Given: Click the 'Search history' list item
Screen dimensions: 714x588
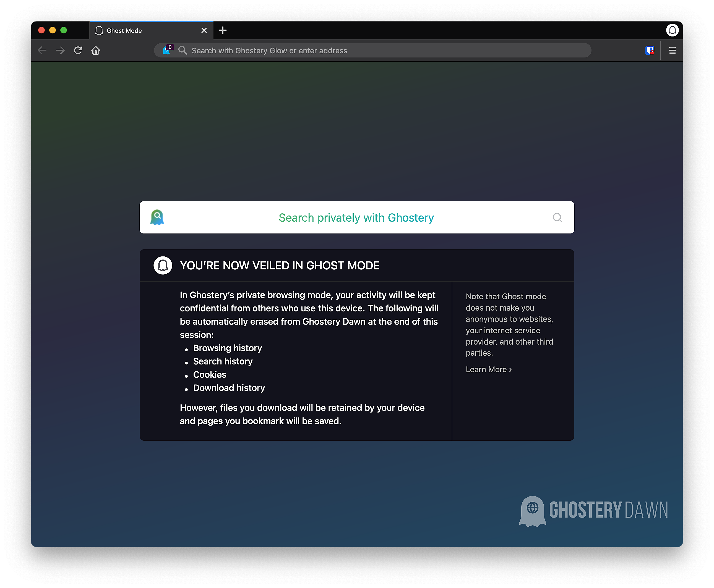Looking at the screenshot, I should click(223, 361).
